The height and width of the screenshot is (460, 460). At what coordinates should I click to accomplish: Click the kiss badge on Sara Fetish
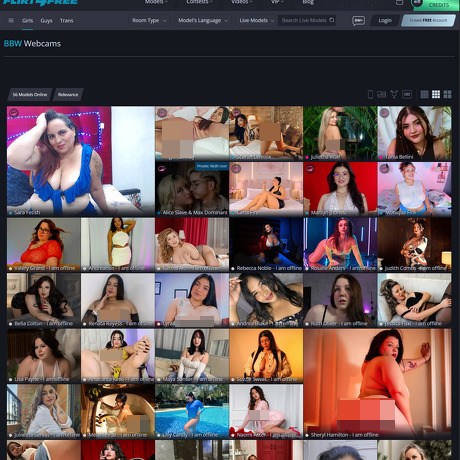tap(14, 113)
